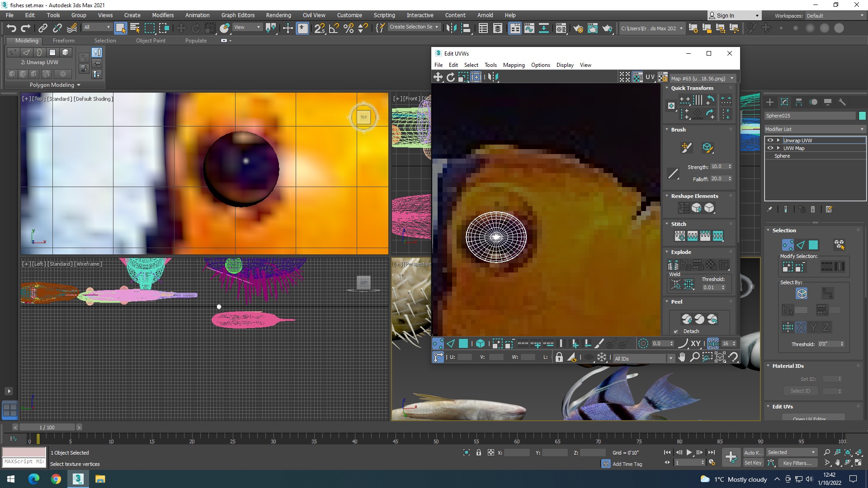Collapse the Quick Transform rollout

667,88
